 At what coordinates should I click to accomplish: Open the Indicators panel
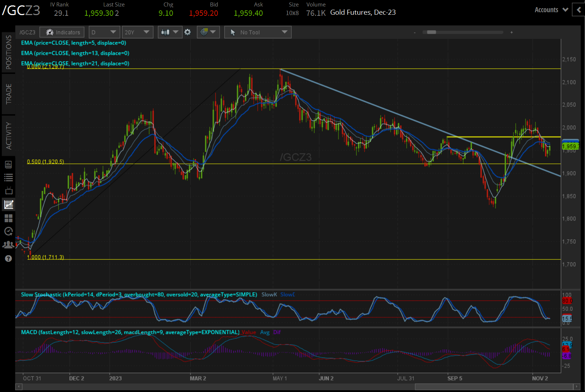(x=61, y=32)
